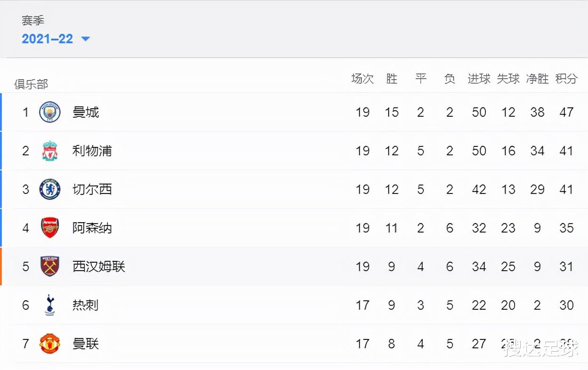Viewport: 588px width, 370px height.
Task: Click the 净胜 column header
Action: point(537,79)
